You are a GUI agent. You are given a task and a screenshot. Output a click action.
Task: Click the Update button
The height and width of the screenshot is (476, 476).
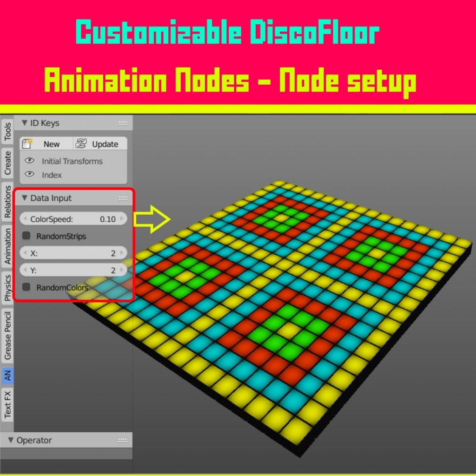100,144
